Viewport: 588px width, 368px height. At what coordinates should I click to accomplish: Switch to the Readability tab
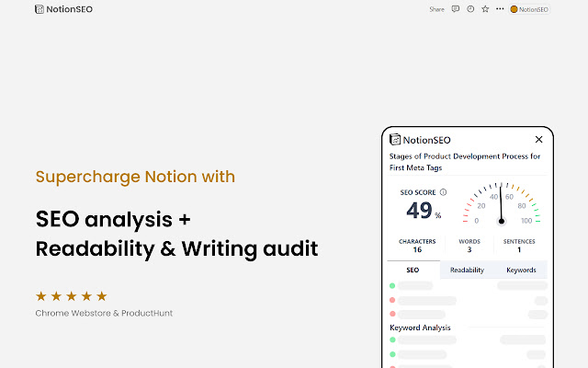[467, 270]
